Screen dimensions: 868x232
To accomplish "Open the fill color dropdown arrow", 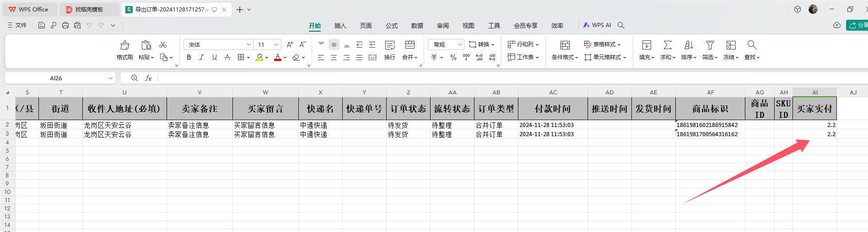I will pyautogui.click(x=267, y=58).
